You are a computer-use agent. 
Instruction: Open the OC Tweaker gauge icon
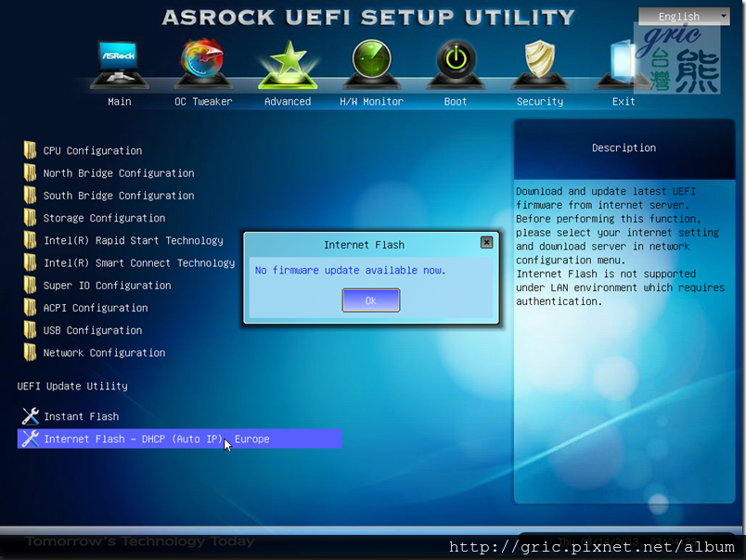coord(202,64)
